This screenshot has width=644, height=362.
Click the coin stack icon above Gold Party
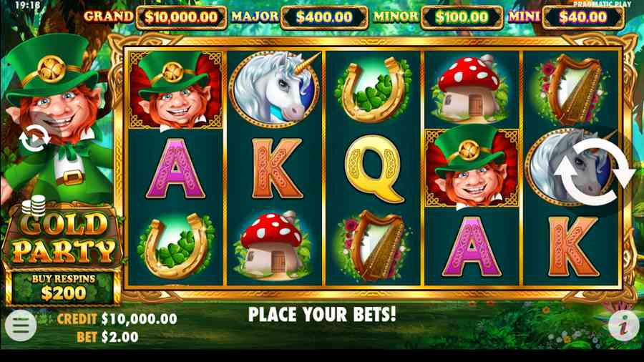tap(33, 205)
